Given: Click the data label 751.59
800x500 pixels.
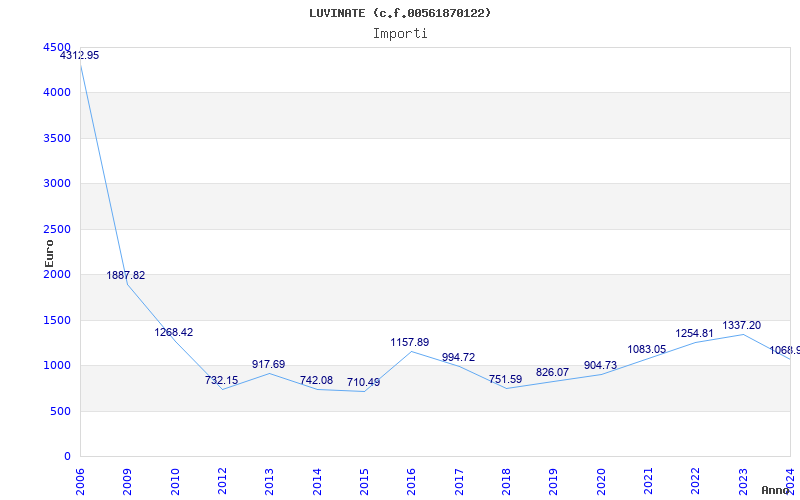Looking at the screenshot, I should (x=505, y=379).
